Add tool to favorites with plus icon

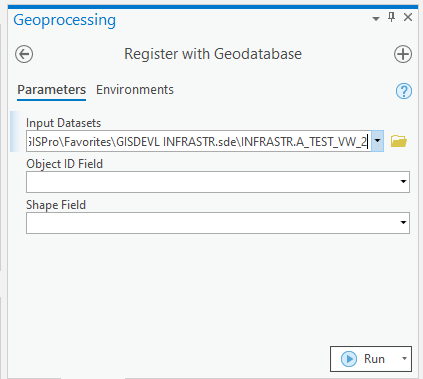coord(403,54)
